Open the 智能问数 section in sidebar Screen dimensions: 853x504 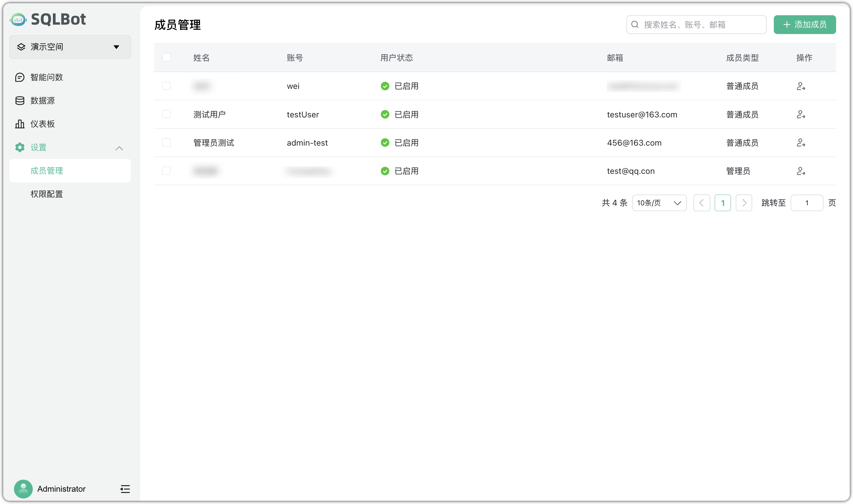click(x=46, y=77)
